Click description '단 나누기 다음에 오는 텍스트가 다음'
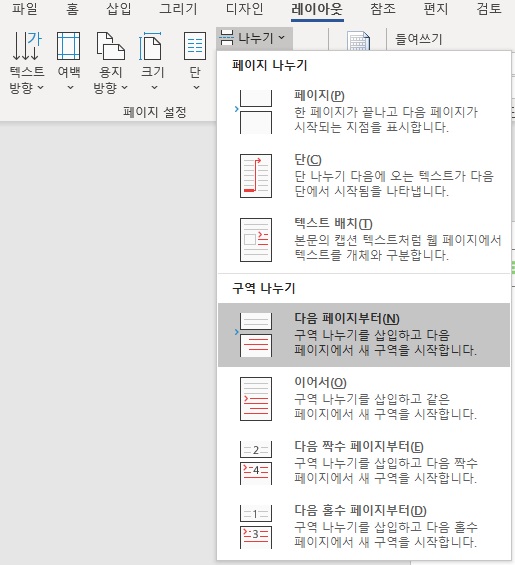 point(394,176)
